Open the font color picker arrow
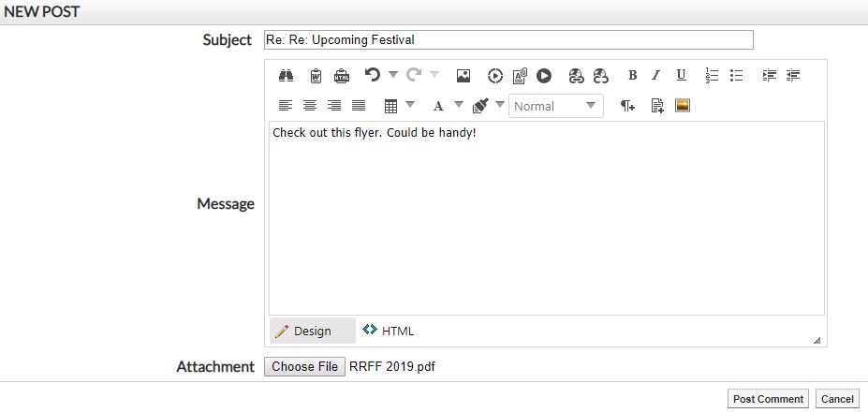Screen dimensions: 868x413 [x=459, y=105]
